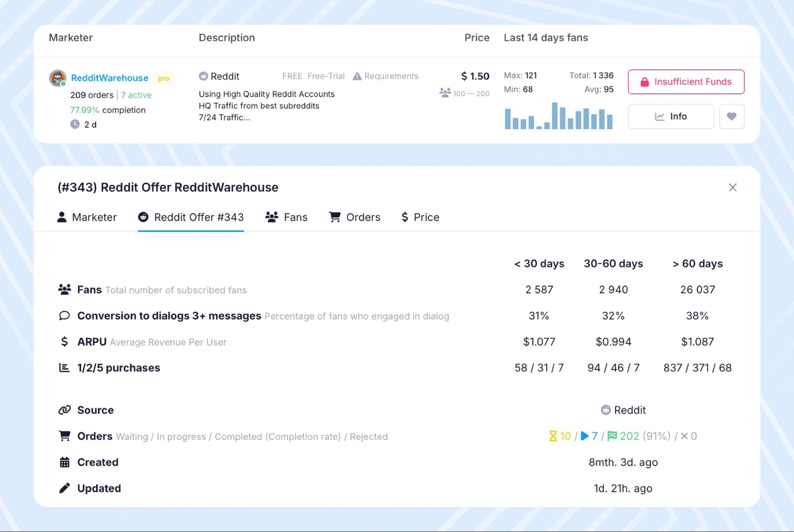
Task: Click the Reddit logo icon in Description
Action: (x=203, y=76)
